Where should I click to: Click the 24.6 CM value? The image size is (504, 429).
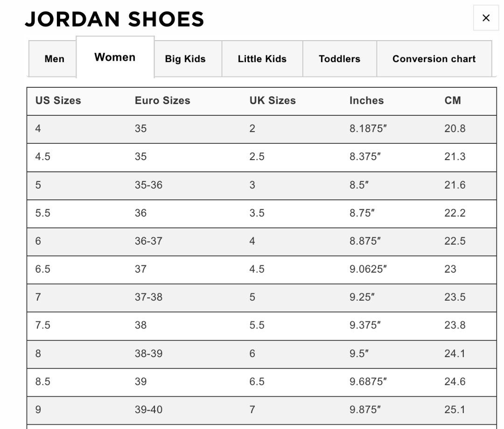coord(455,382)
